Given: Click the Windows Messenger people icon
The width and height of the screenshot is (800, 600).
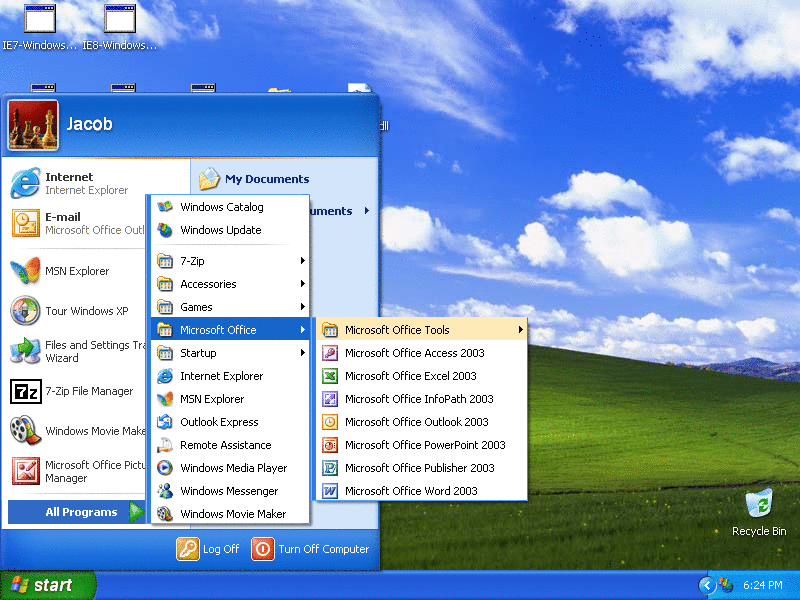Looking at the screenshot, I should tap(165, 491).
